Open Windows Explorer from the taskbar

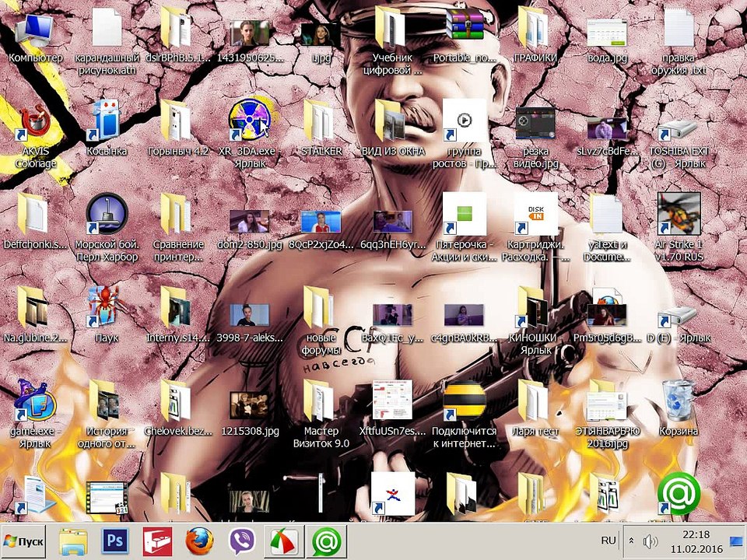click(73, 541)
